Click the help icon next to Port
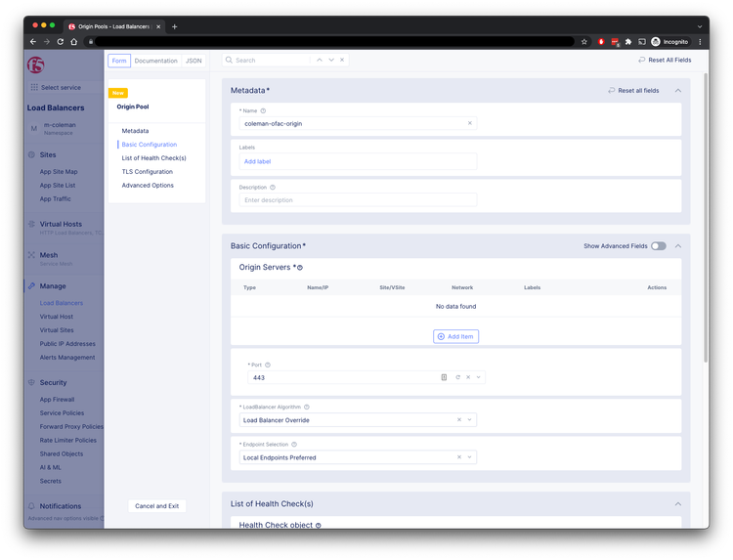The image size is (733, 560). [x=268, y=365]
